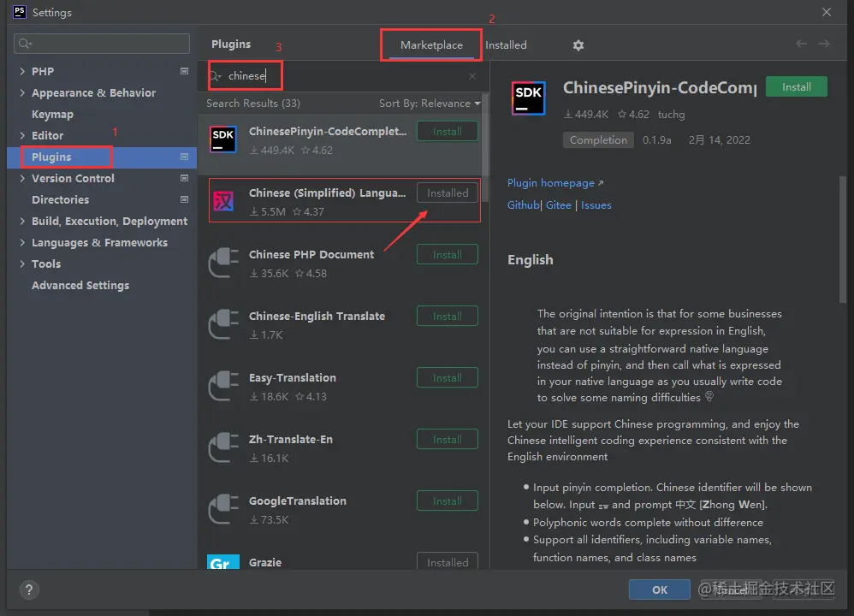The height and width of the screenshot is (616, 854).
Task: Click the Directories project-level icon
Action: coord(184,199)
